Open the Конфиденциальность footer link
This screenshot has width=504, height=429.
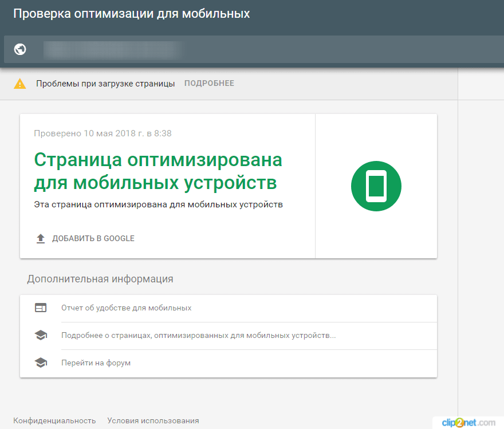54,420
